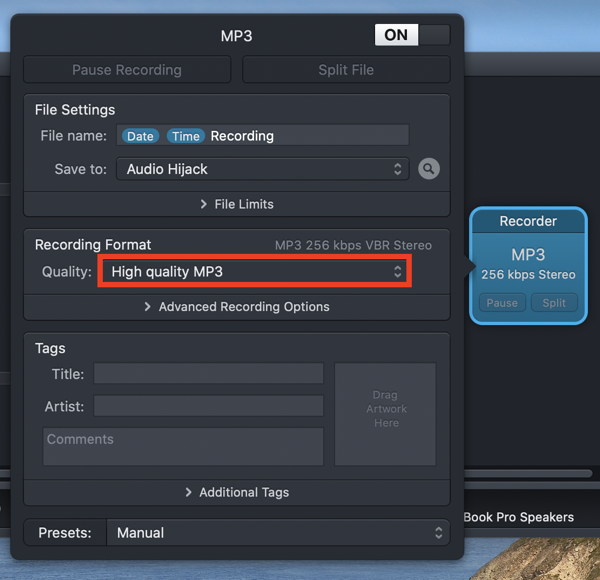Click the Split File button
Viewport: 600px width, 580px height.
coord(346,70)
